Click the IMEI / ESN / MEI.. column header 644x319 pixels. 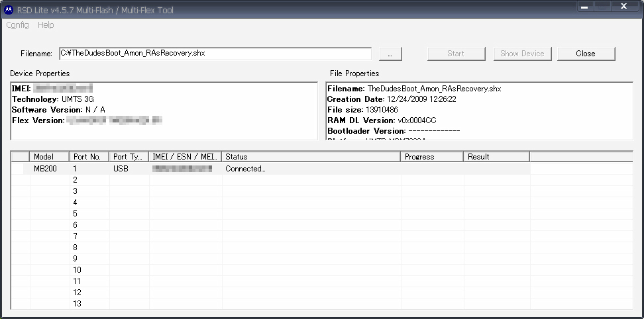pyautogui.click(x=185, y=157)
